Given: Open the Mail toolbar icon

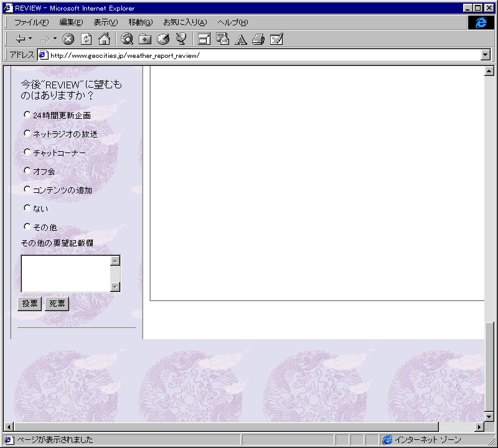Looking at the screenshot, I should (x=222, y=39).
